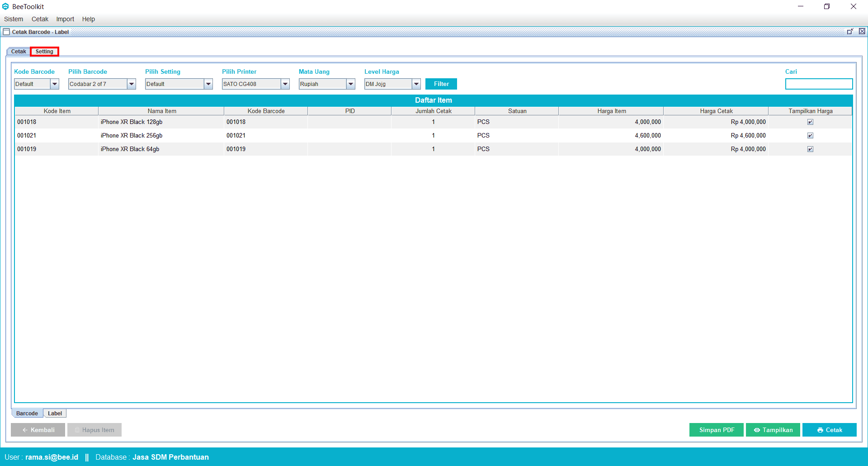Uncheck Tampilkan Harga for iPhone XR 128gb
Viewport: 868px width, 466px height.
pyautogui.click(x=810, y=122)
